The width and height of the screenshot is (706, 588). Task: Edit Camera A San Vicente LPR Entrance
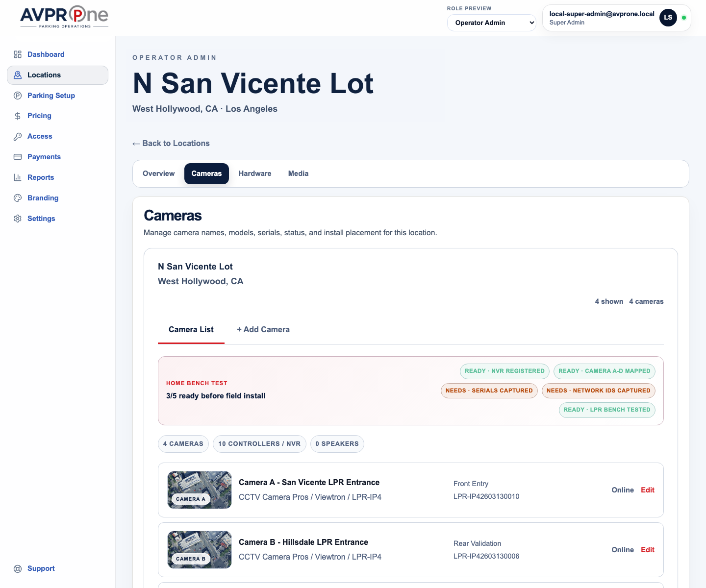[x=648, y=490]
